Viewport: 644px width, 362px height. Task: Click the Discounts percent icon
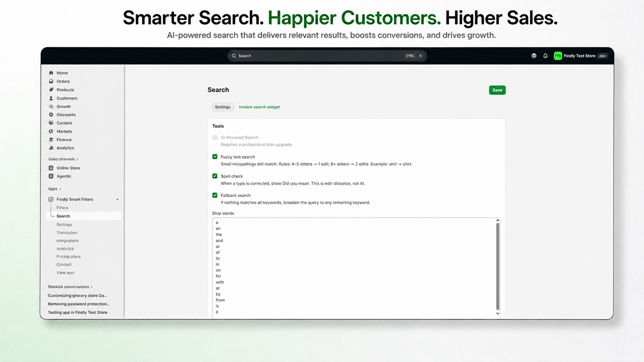point(51,115)
